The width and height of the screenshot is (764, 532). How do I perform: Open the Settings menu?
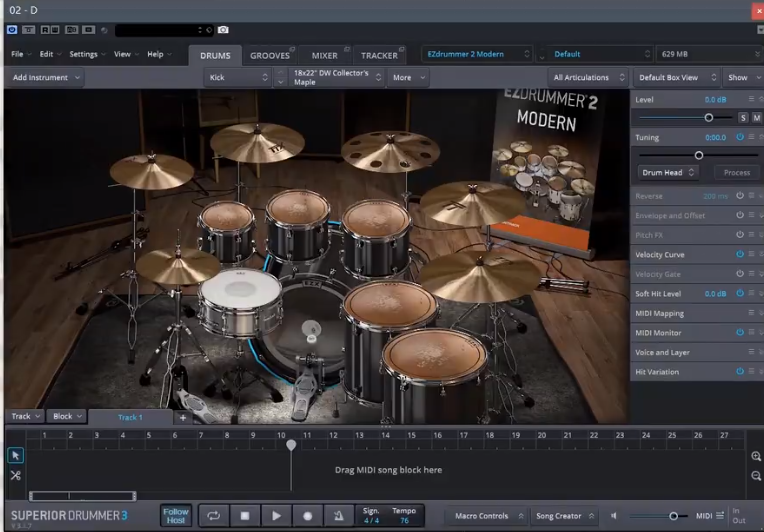(87, 54)
